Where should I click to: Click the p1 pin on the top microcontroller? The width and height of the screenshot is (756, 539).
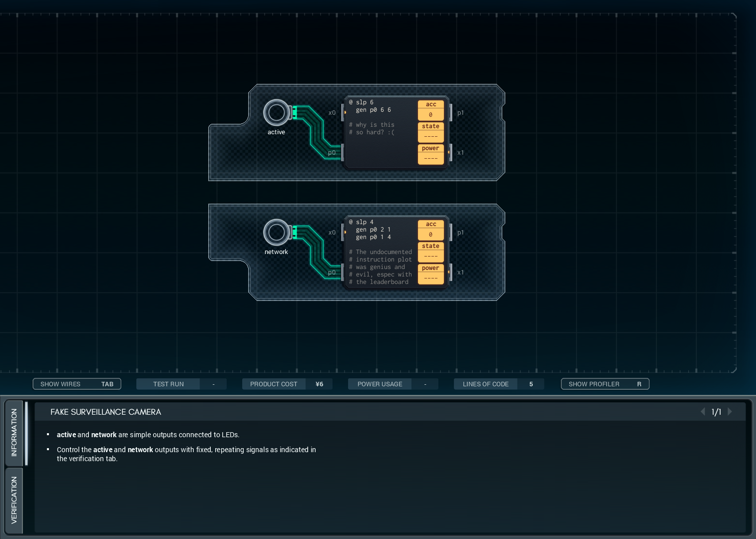point(451,113)
